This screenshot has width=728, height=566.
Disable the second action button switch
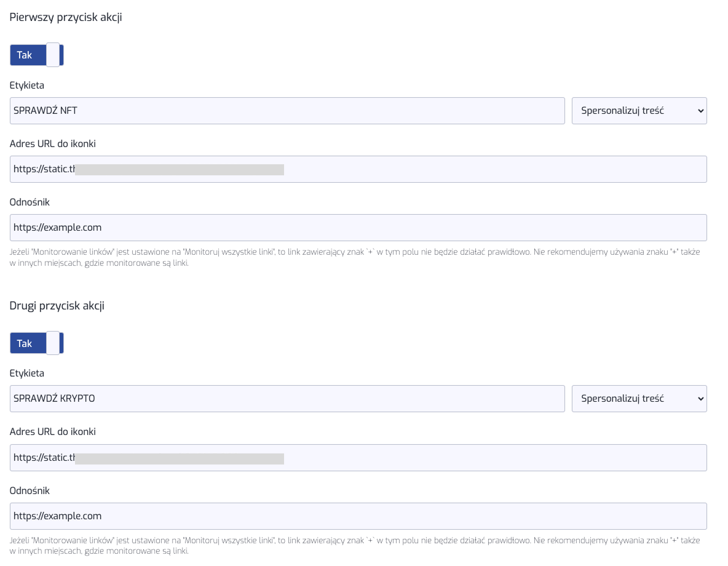tap(37, 343)
